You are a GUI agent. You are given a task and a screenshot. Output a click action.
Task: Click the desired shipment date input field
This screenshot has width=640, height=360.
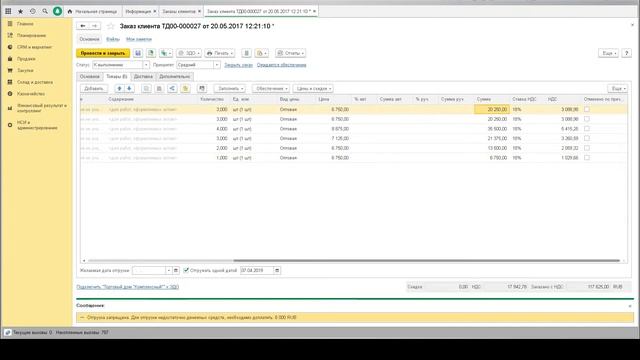(x=149, y=270)
